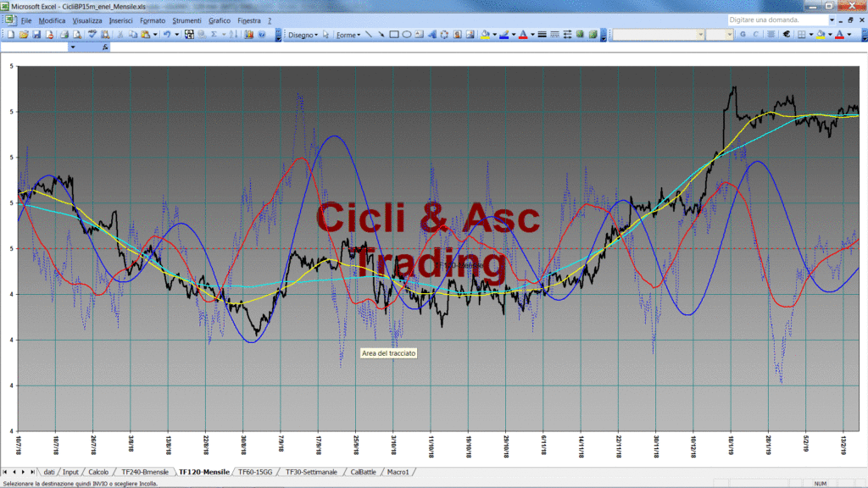
Task: Run the ABC spelling check
Action: (92, 34)
